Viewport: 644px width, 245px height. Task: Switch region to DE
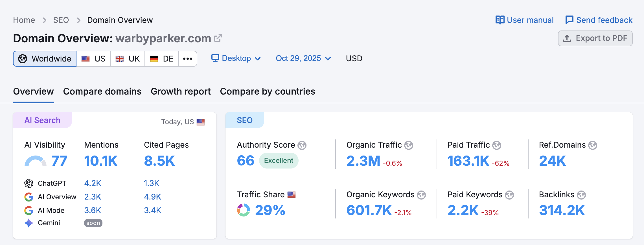(x=162, y=59)
